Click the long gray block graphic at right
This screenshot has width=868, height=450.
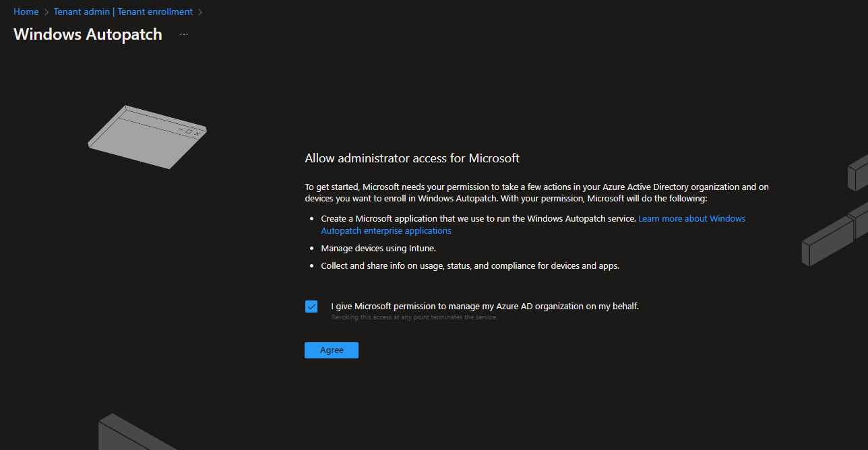[826, 241]
